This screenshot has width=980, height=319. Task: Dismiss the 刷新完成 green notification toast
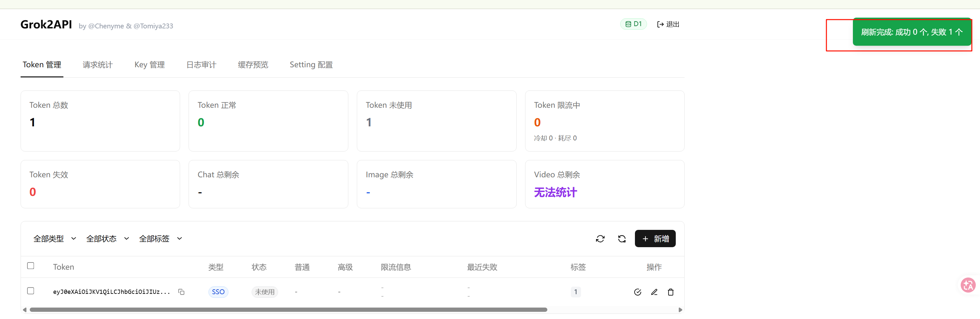pyautogui.click(x=911, y=32)
